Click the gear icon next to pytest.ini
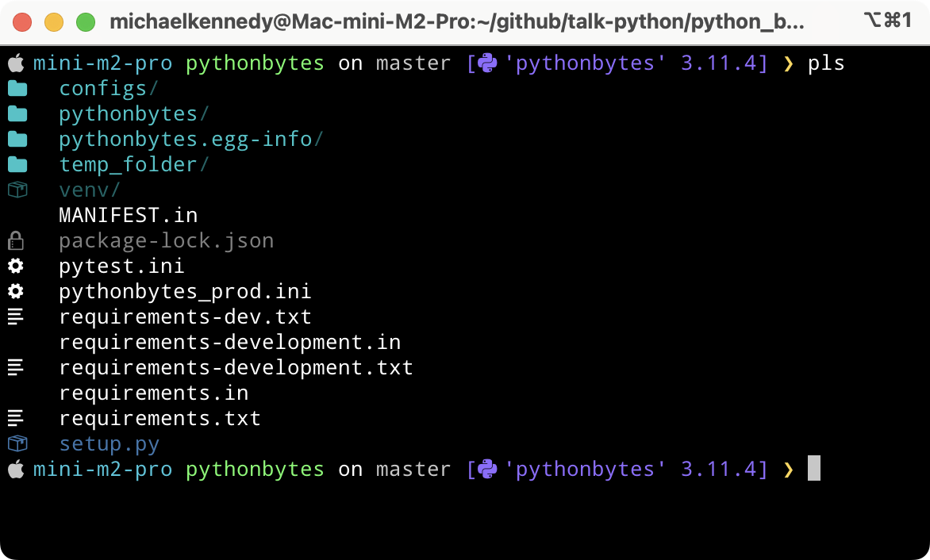This screenshot has width=930, height=560. (x=16, y=266)
